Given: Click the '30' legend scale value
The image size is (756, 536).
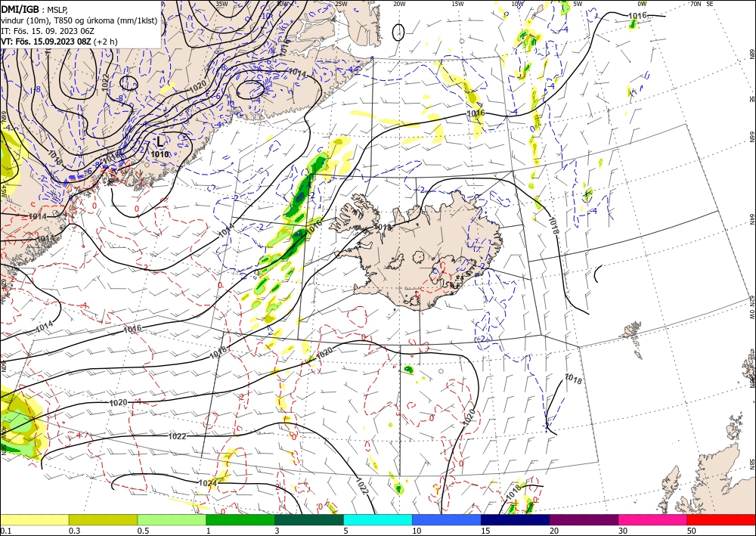Looking at the screenshot, I should pos(623,531).
